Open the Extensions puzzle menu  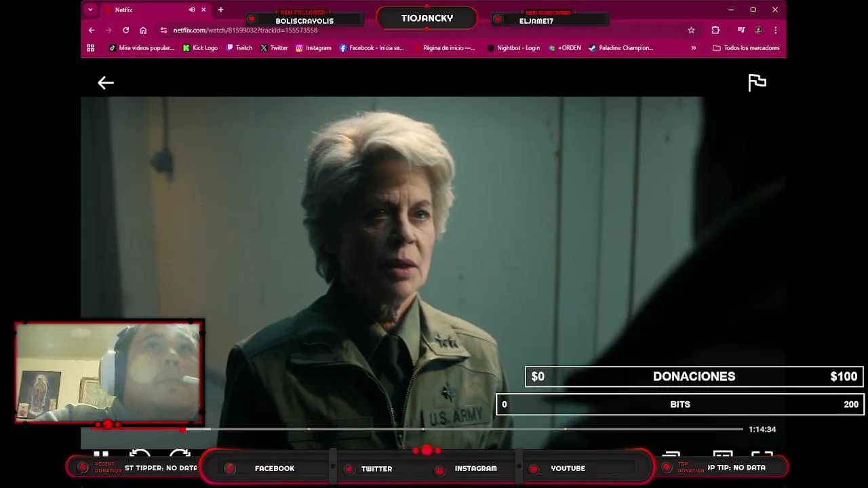click(715, 30)
